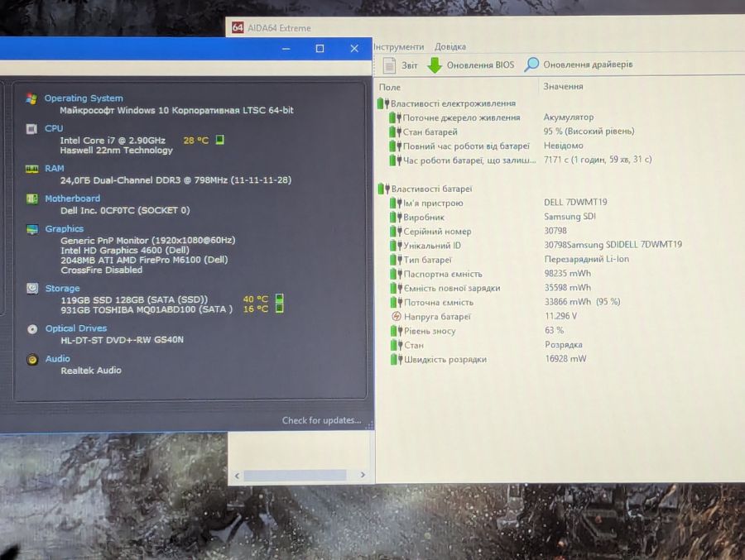745x560 pixels.
Task: Open the Audio section link
Action: pyautogui.click(x=57, y=359)
